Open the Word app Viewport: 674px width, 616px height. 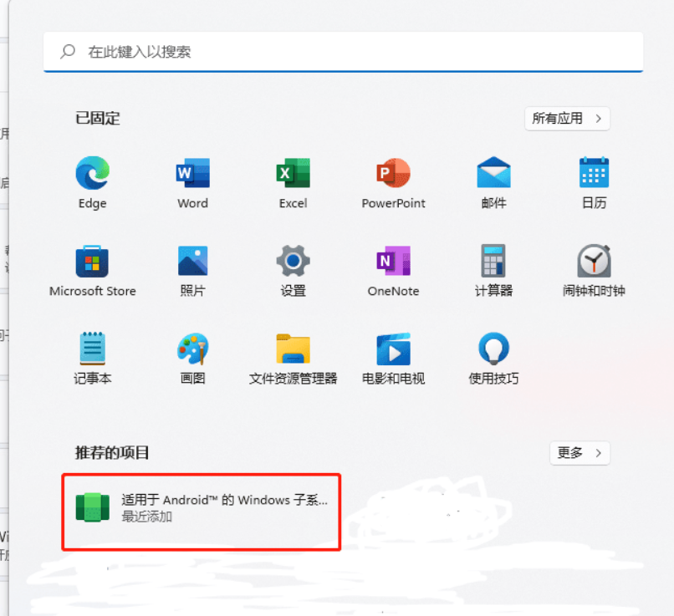coord(192,178)
